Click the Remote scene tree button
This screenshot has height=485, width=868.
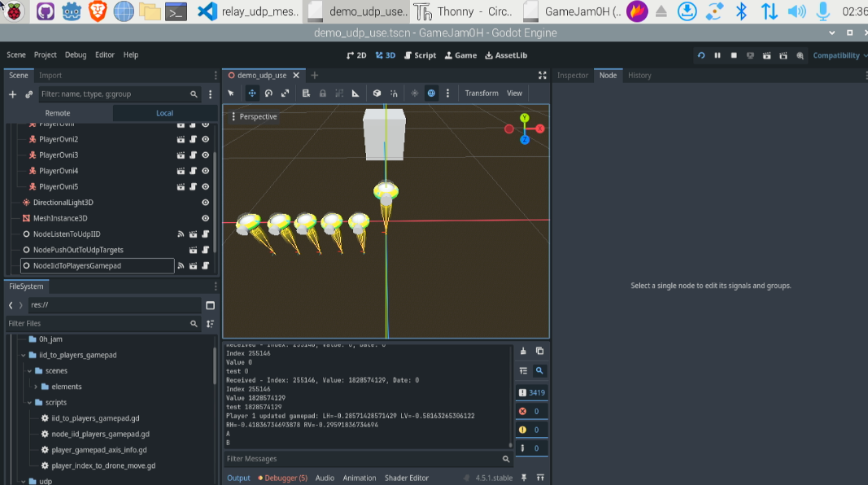coord(58,113)
